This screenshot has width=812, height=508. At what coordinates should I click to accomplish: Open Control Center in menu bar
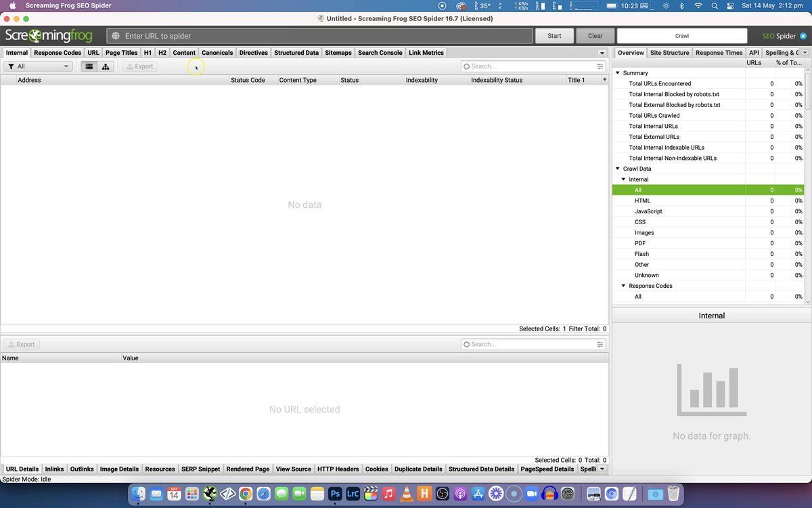730,5
